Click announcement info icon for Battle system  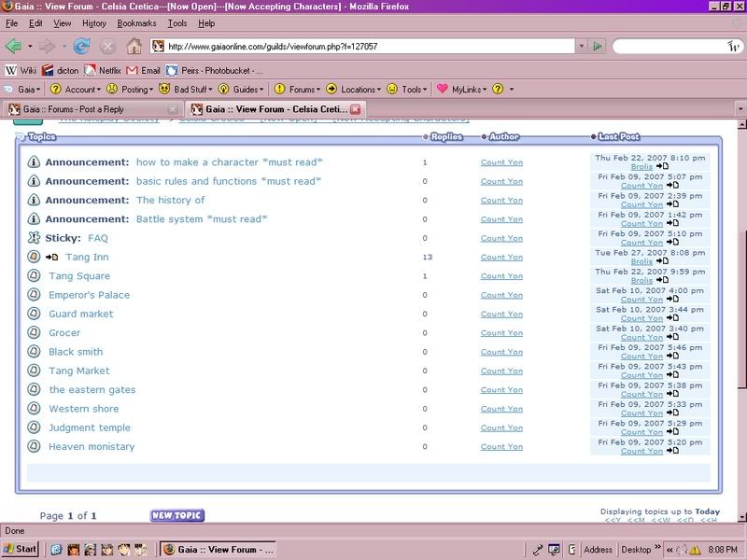click(x=34, y=218)
